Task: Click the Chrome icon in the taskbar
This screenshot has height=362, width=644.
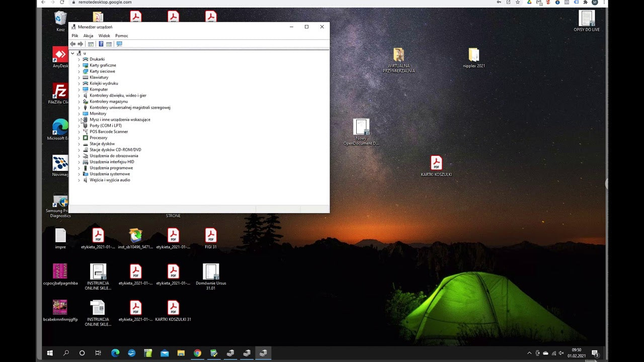Action: [197, 353]
